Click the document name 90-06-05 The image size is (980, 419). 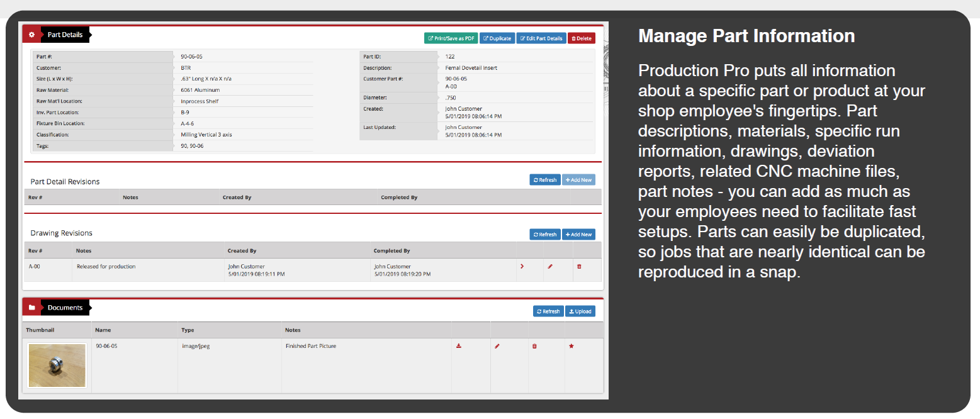coord(106,346)
